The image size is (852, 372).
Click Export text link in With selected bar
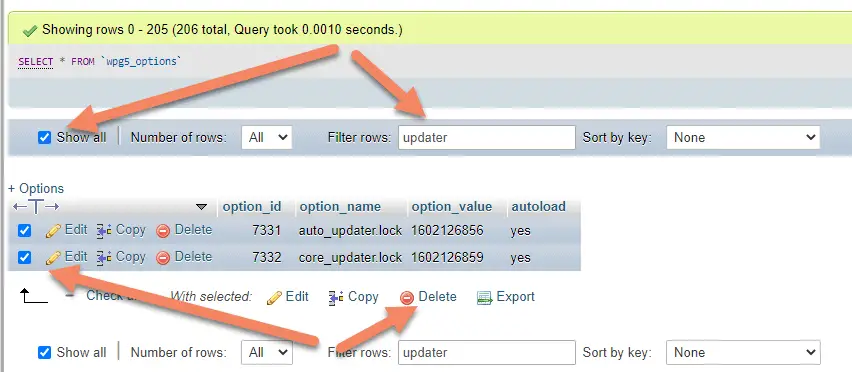pyautogui.click(x=516, y=297)
